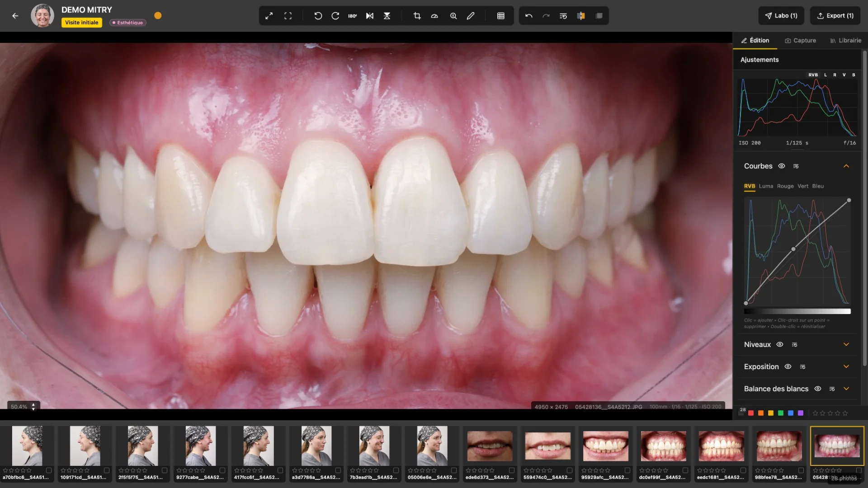The height and width of the screenshot is (488, 868).
Task: Open the zoom percentage stepper
Action: click(x=33, y=407)
